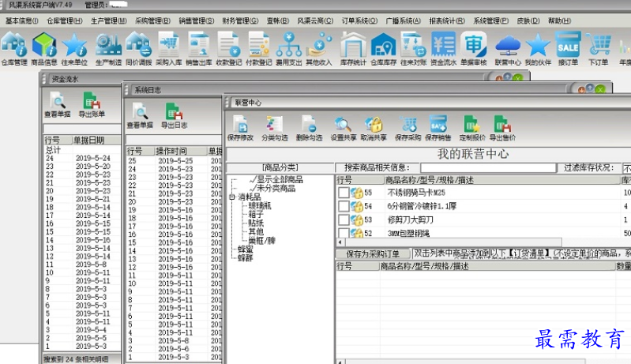Open 我的伙伴 star icon
631x364 pixels.
tap(538, 49)
